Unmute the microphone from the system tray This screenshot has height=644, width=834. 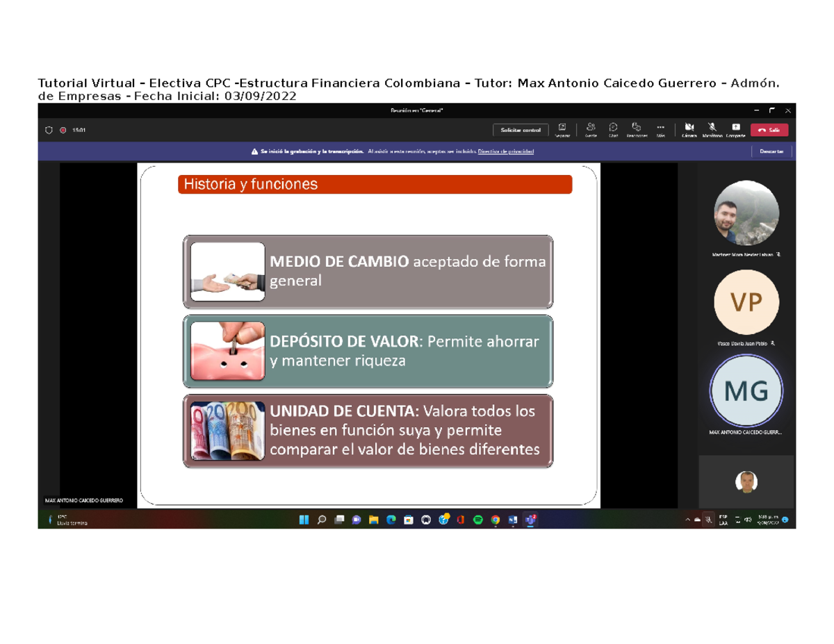pyautogui.click(x=708, y=519)
